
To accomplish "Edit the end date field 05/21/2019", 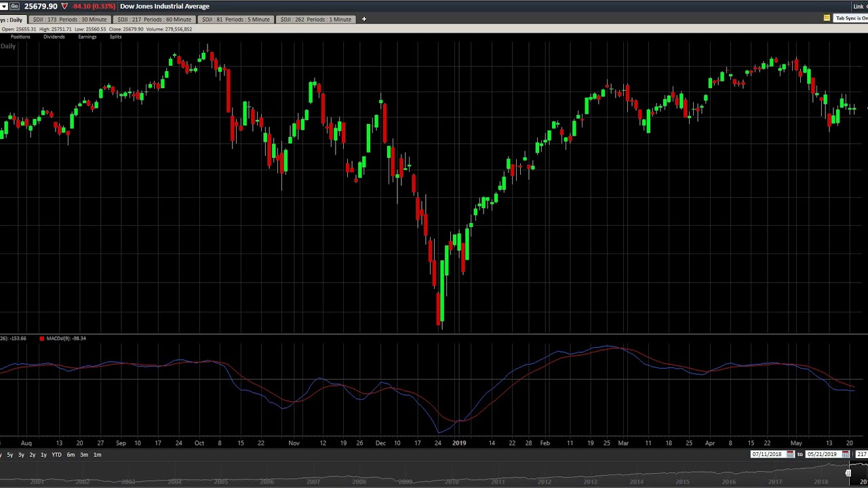I will pyautogui.click(x=823, y=454).
